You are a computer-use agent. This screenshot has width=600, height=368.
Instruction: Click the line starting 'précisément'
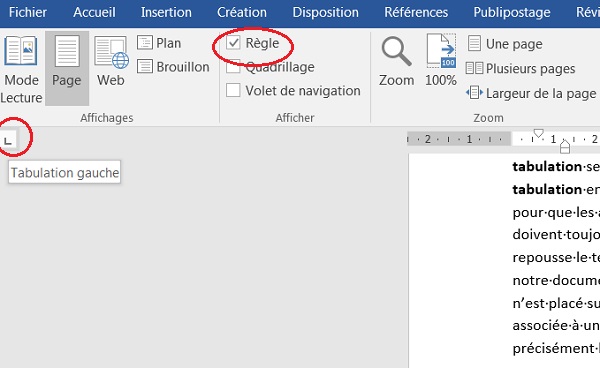click(556, 348)
